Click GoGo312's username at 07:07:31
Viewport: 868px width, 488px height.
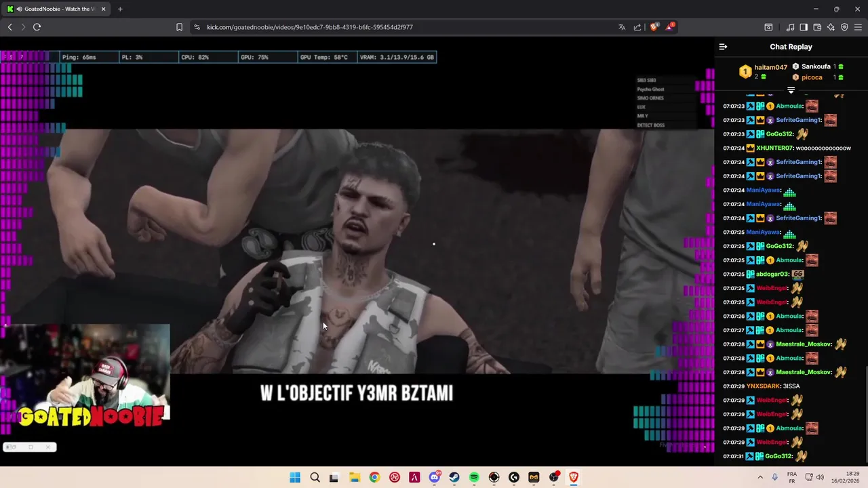[778, 456]
